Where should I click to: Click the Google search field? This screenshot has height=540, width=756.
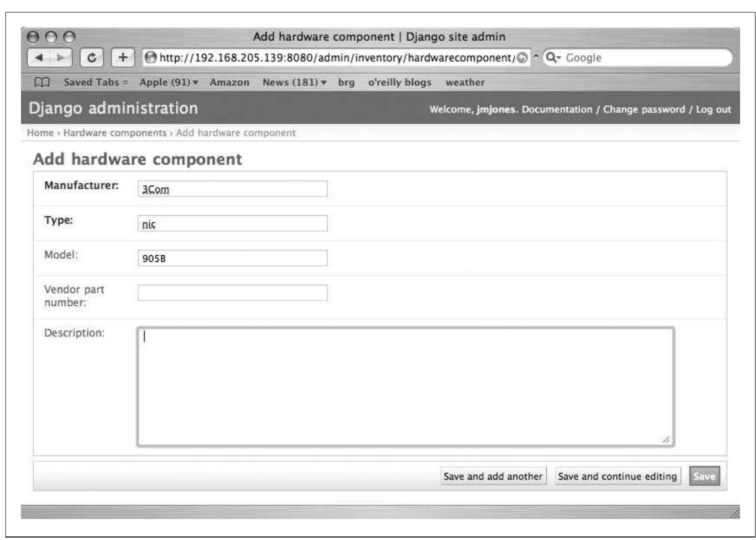(637, 58)
